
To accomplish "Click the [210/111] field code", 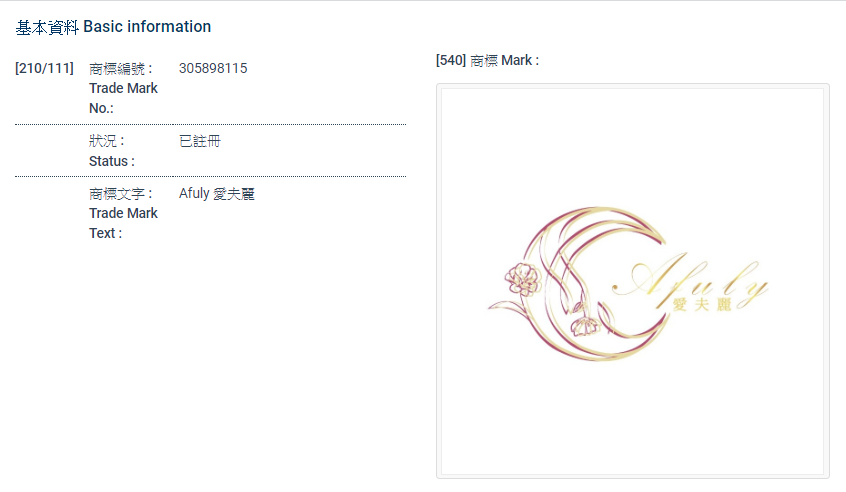I will click(x=44, y=68).
